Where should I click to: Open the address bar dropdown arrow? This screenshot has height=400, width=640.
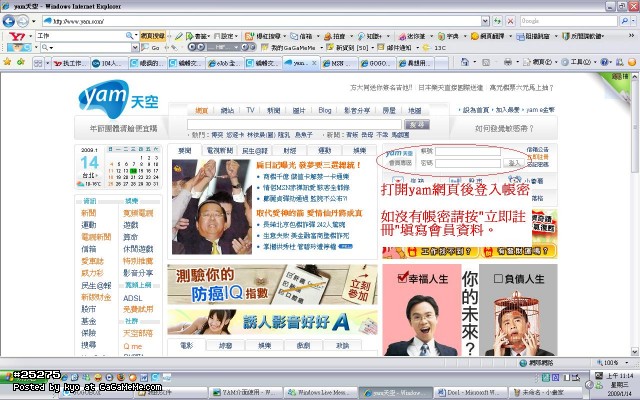tap(485, 21)
